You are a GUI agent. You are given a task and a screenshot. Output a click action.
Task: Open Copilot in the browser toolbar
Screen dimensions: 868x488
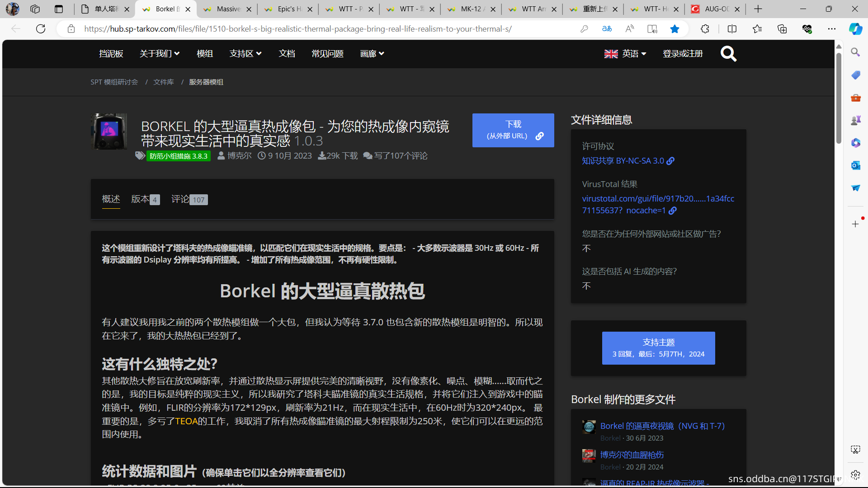[x=855, y=28]
